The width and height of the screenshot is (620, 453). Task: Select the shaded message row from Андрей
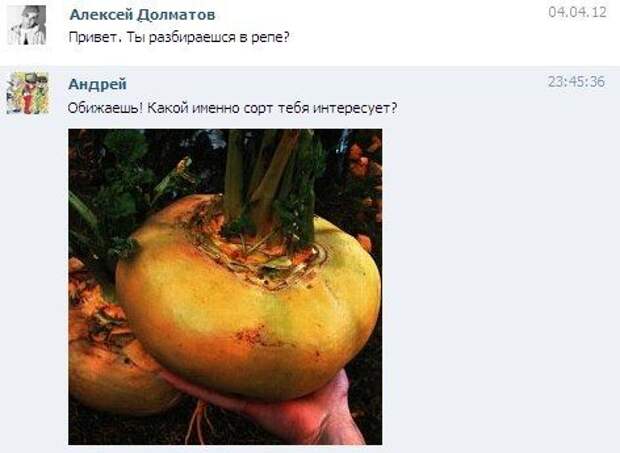coord(310,259)
